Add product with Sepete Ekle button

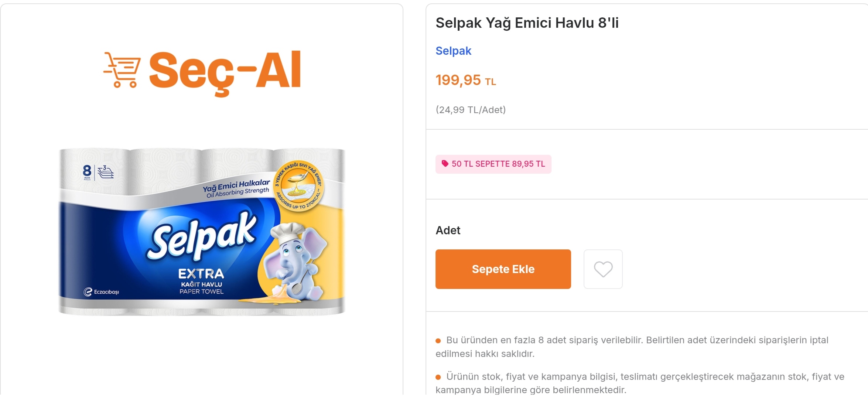click(503, 269)
